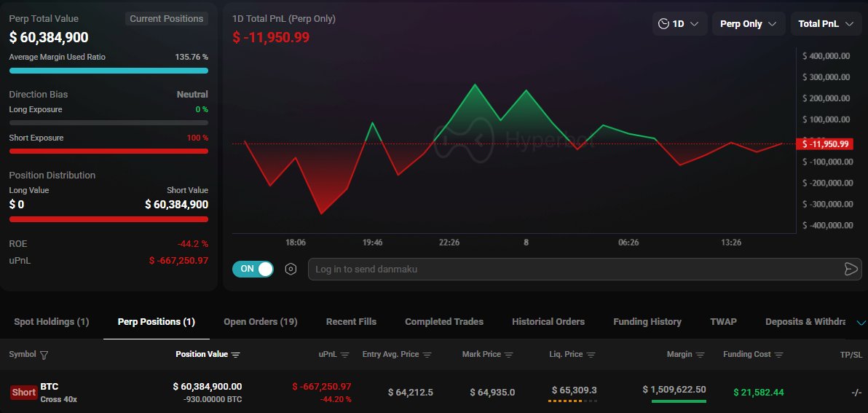Click the Symbol column header
This screenshot has height=413, width=868.
[x=23, y=354]
